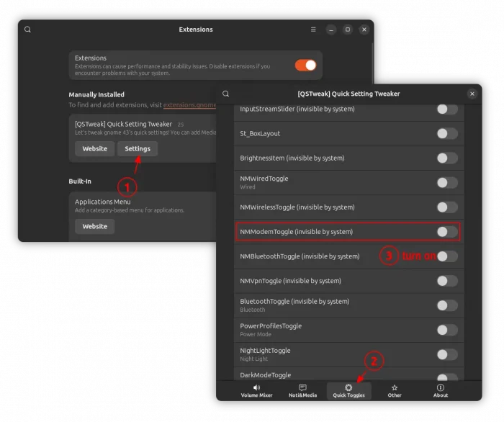The image size is (504, 422).
Task: Toggle the NMWiredToggle switch
Action: [447, 182]
